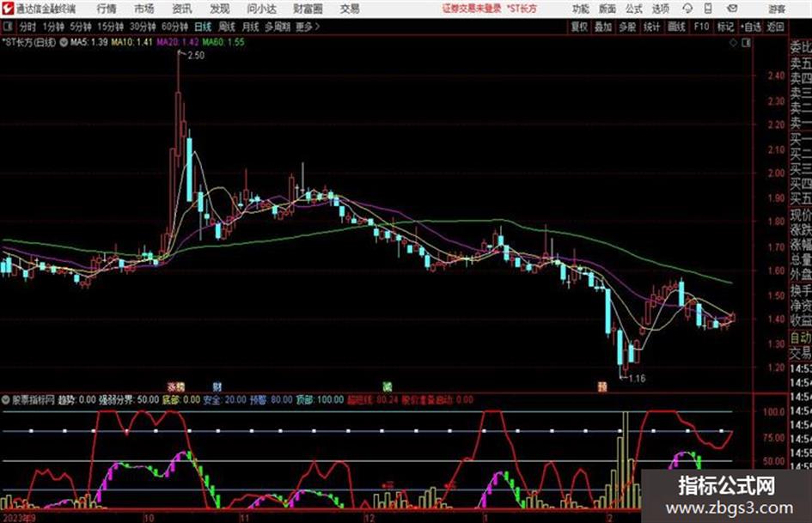
Task: Select the 月线 monthly tab
Action: (x=251, y=27)
